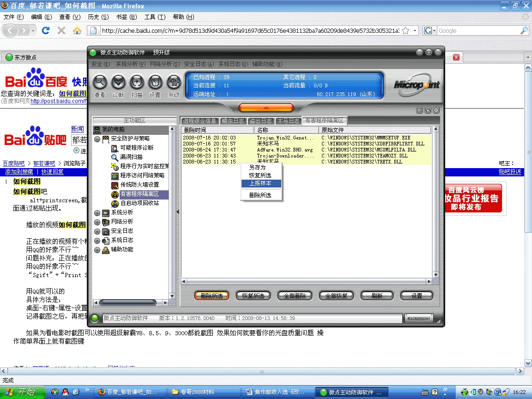The height and width of the screenshot is (399, 532).
Task: Collapse the 安全防护与策略 tree node
Action: (97, 139)
